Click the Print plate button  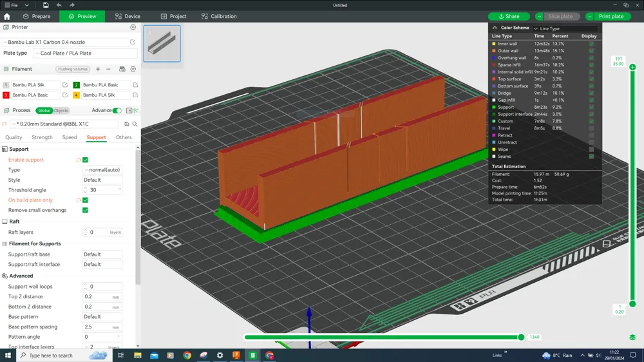tap(611, 16)
